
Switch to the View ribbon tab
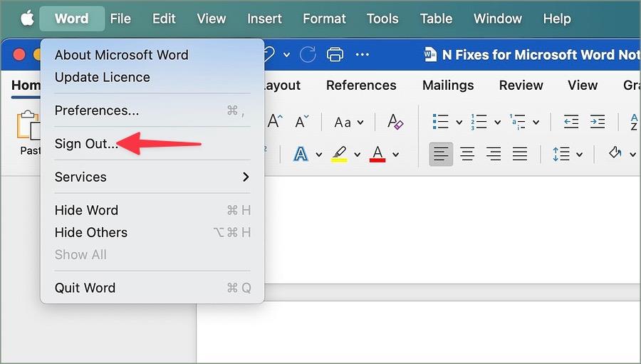[x=583, y=85]
